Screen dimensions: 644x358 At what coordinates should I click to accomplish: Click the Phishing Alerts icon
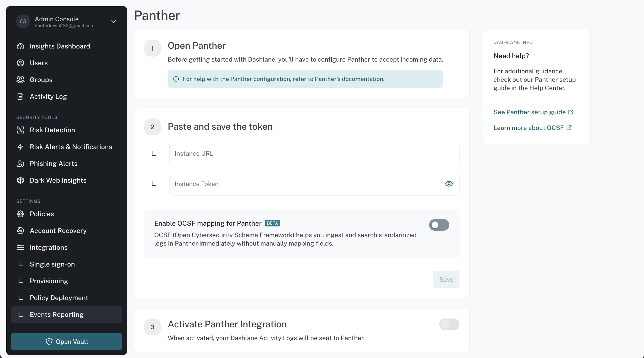(20, 164)
